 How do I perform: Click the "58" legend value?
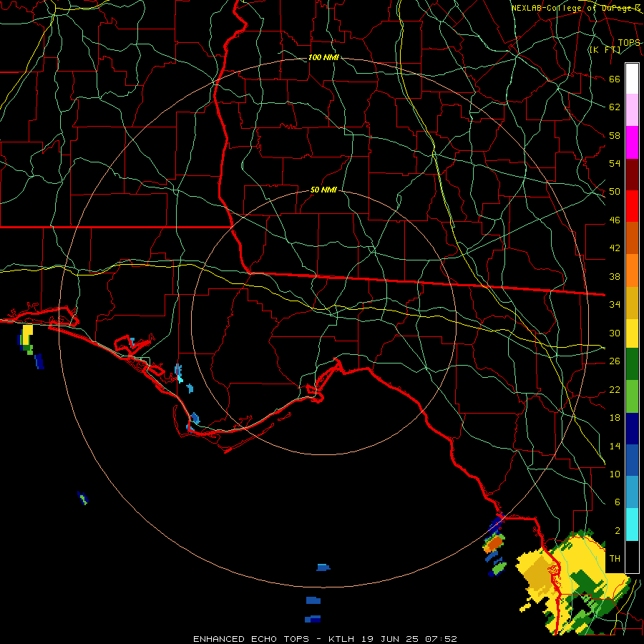(615, 135)
